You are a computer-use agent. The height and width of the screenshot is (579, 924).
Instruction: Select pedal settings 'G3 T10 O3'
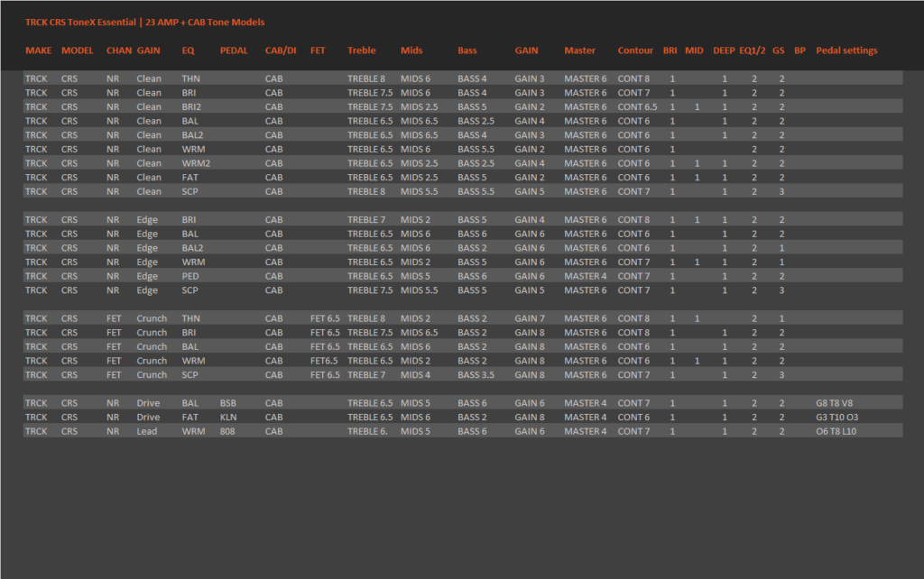click(x=836, y=418)
